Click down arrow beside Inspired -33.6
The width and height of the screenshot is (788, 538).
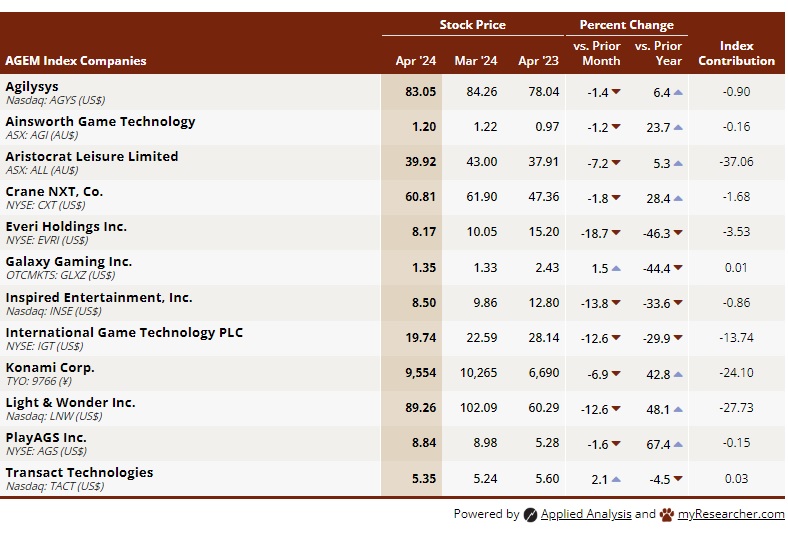point(678,303)
